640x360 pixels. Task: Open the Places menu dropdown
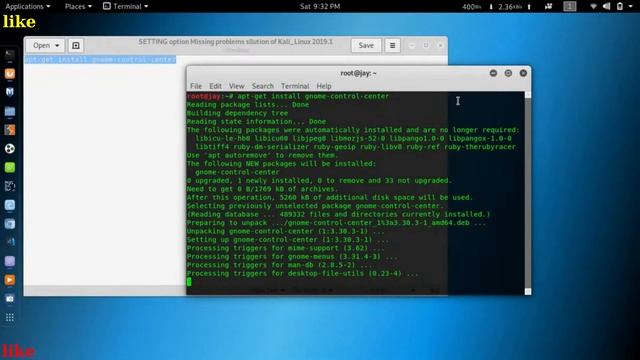pos(78,6)
